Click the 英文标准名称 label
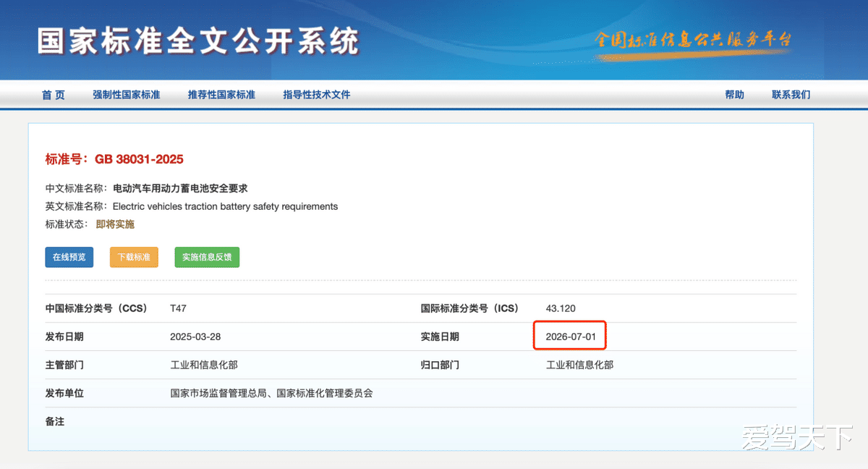This screenshot has height=469, width=868. point(75,206)
